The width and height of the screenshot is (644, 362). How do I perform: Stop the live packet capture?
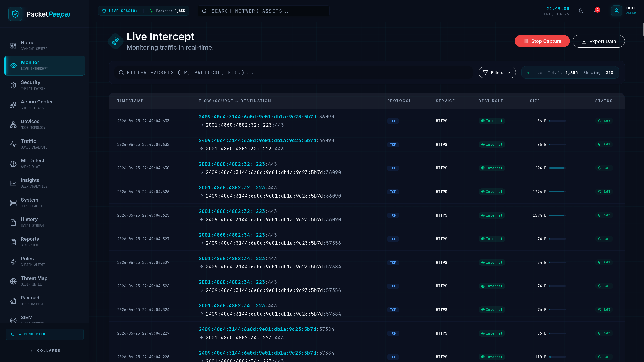coord(542,41)
